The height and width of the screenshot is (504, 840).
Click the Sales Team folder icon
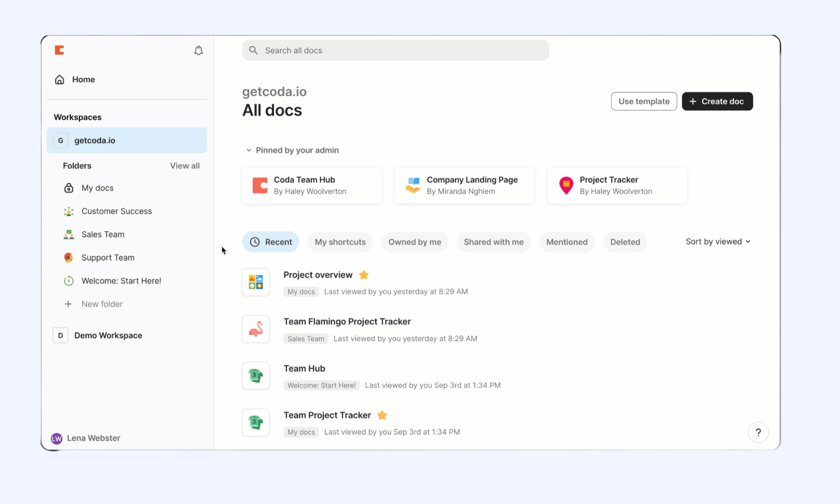pos(68,234)
